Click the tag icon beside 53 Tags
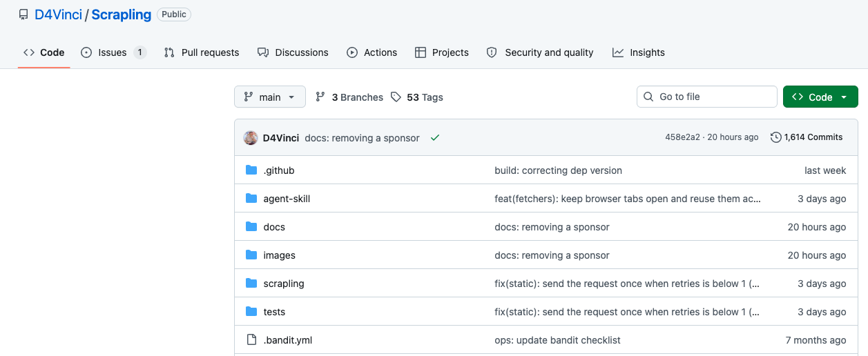Screen dimensions: 868x356 click(396, 97)
